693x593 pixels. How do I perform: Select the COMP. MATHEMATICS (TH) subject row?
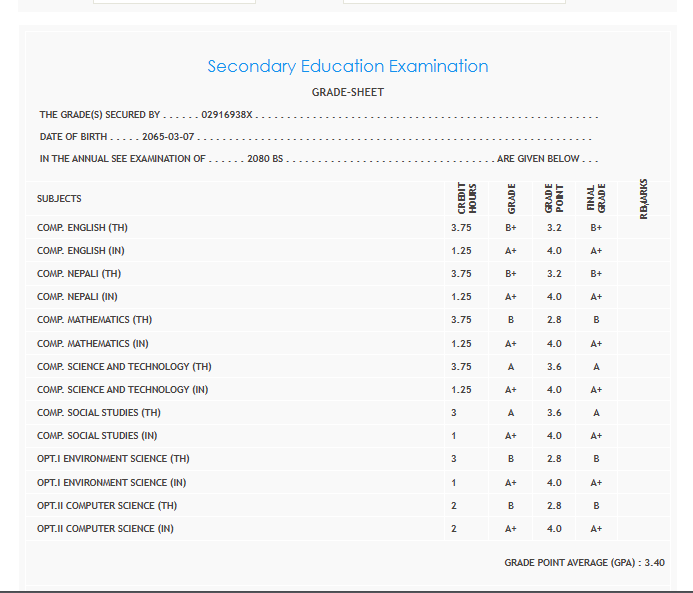pos(94,320)
